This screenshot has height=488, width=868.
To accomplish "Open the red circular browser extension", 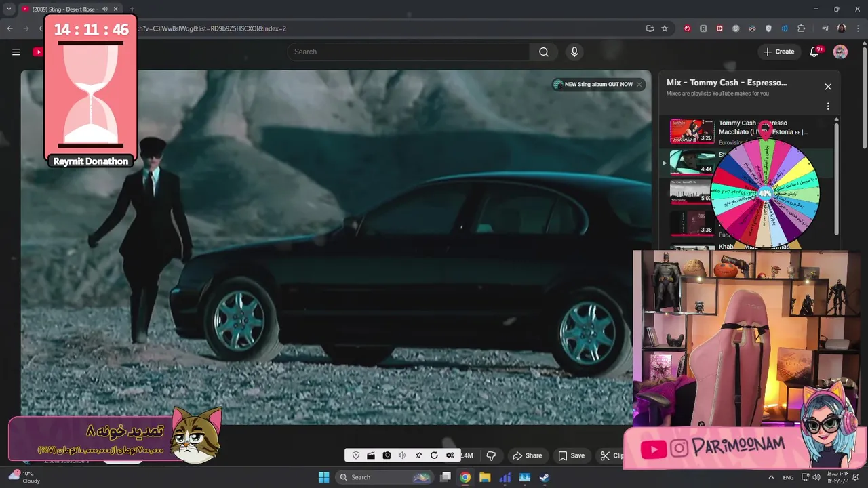I will (x=687, y=28).
